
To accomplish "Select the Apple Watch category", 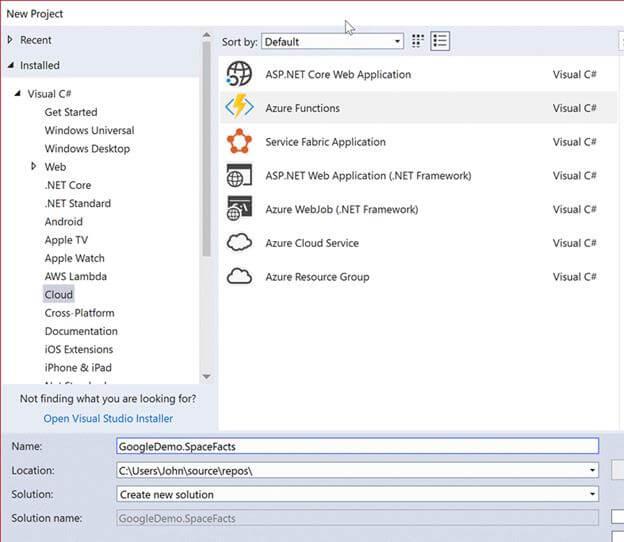I will [x=74, y=258].
